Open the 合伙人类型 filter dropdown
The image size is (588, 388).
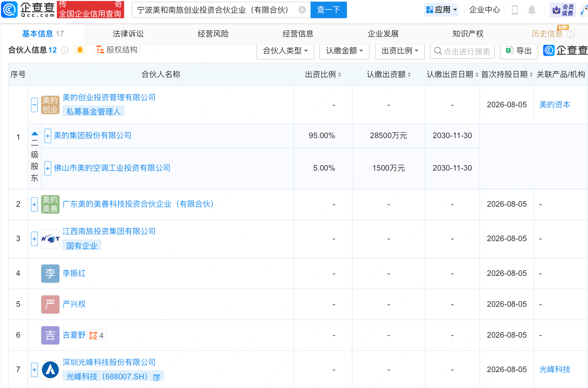pos(285,51)
